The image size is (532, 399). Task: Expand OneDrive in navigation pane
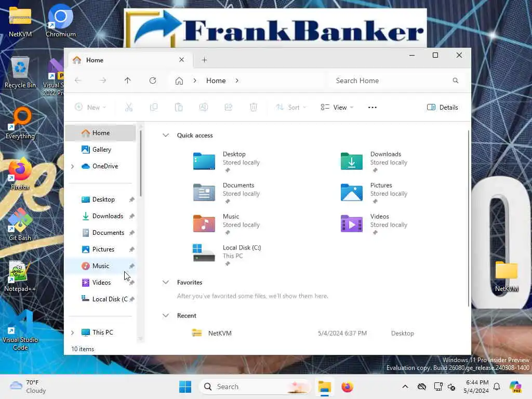coord(72,166)
